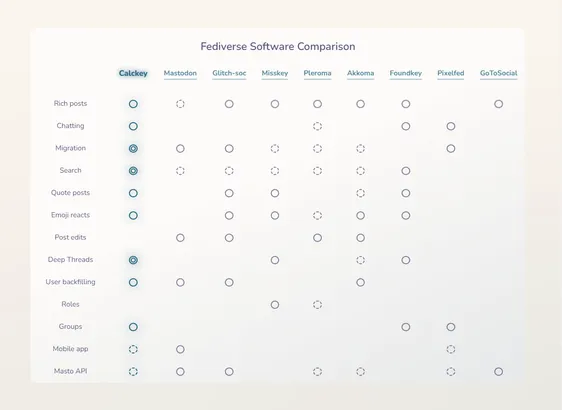Click Akkoma's Post edits circle
The width and height of the screenshot is (562, 410).
point(361,238)
